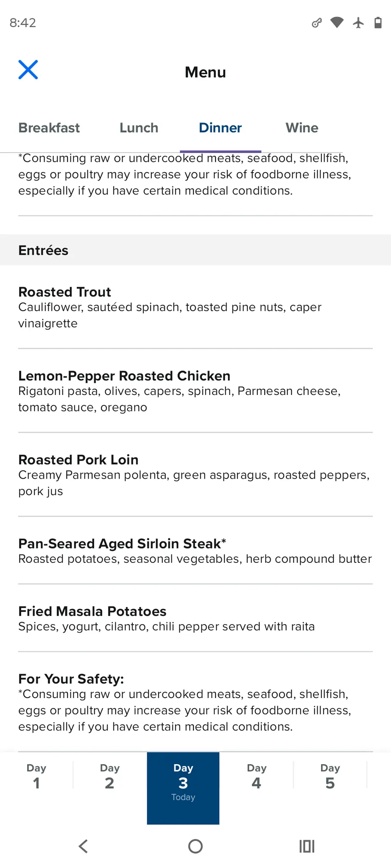The image size is (391, 868).
Task: Select Day 1 menu
Action: pyautogui.click(x=36, y=776)
